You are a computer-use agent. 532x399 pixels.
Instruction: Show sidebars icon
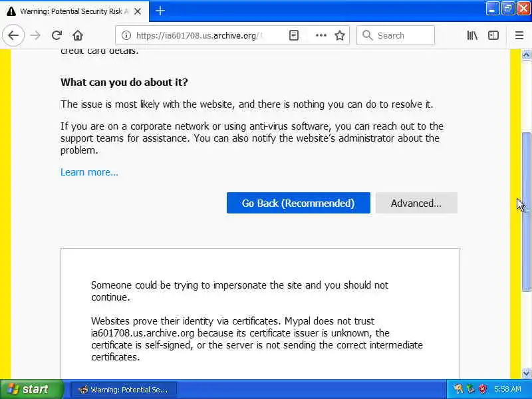[493, 35]
